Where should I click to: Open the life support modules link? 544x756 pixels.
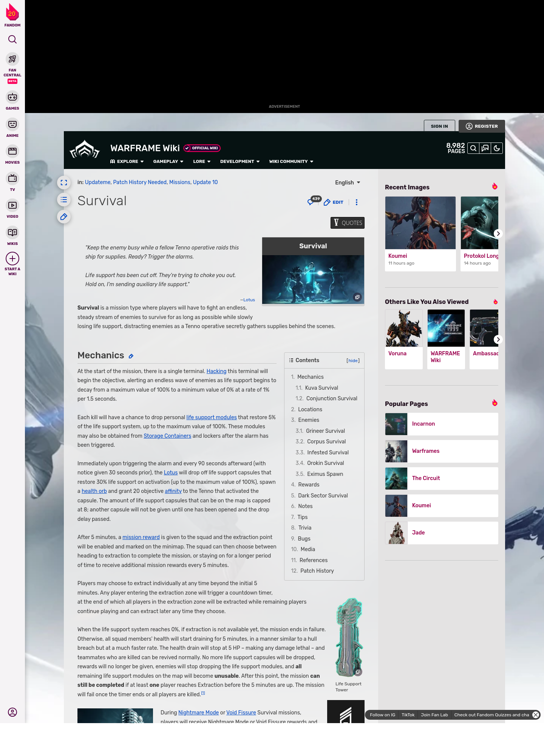click(x=212, y=417)
